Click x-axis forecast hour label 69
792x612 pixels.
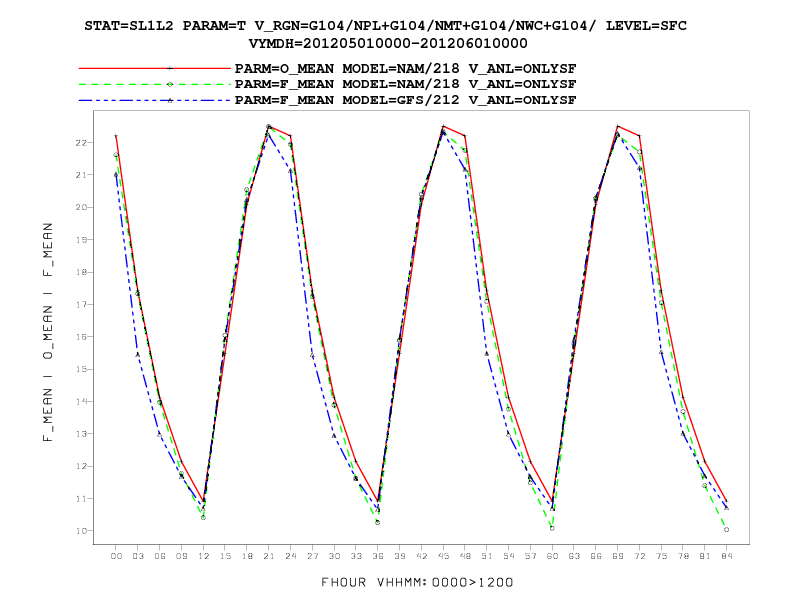617,556
